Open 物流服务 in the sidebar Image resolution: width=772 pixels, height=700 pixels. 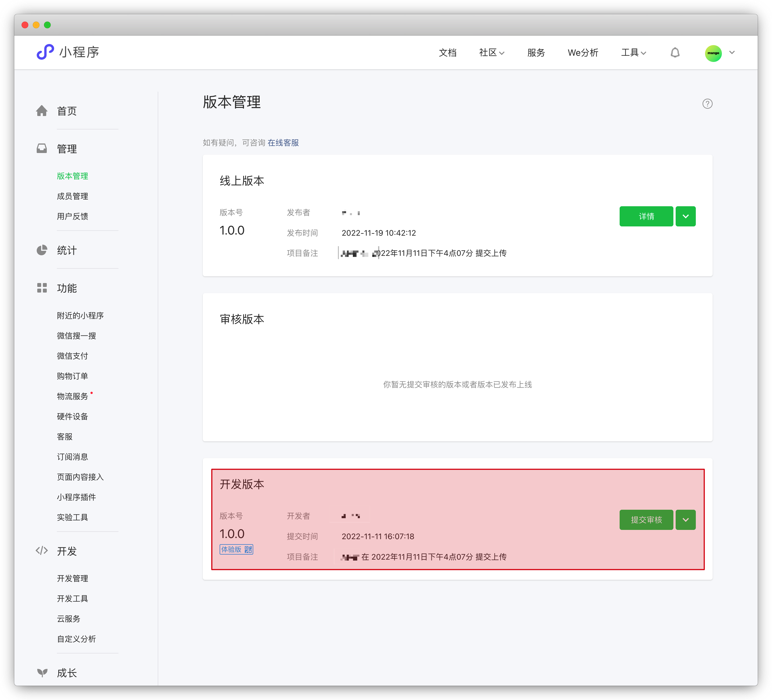point(72,396)
